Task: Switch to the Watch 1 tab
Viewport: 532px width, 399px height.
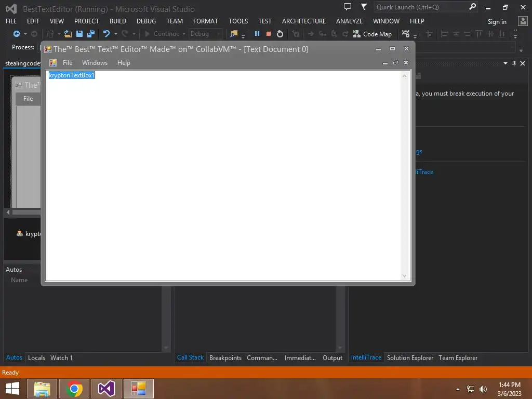Action: click(61, 357)
